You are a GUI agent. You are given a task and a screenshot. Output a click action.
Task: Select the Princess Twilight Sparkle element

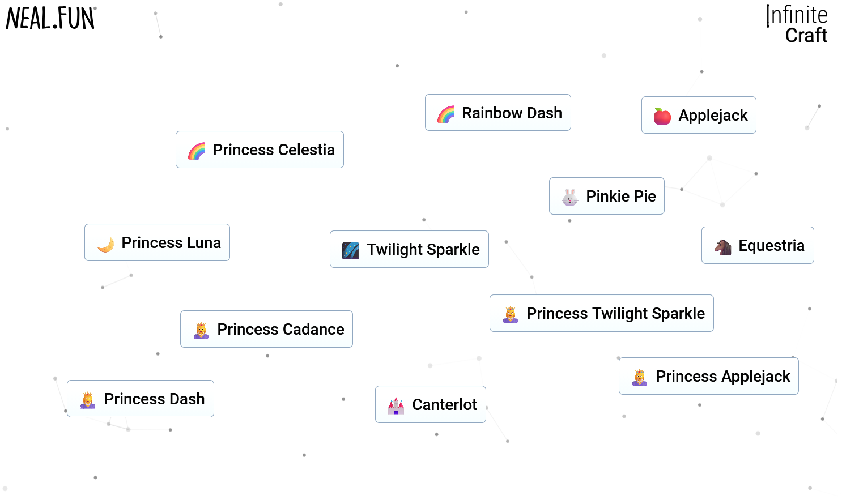pyautogui.click(x=601, y=313)
